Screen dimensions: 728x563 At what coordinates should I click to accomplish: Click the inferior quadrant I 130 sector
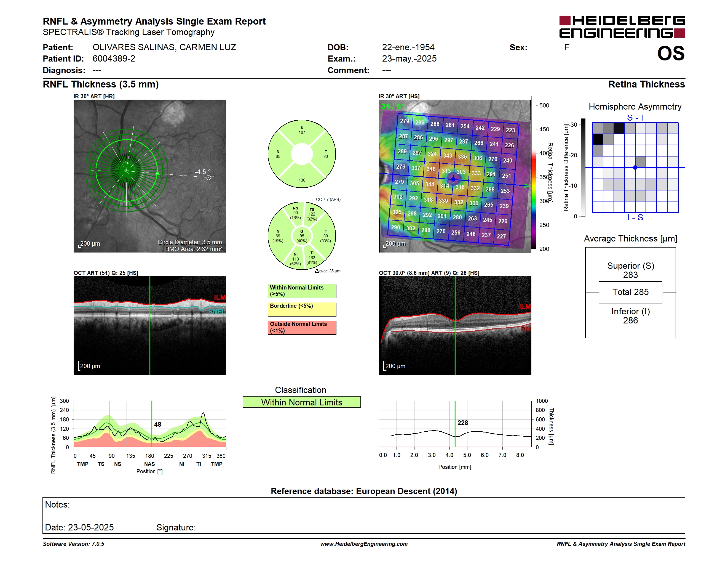[302, 178]
